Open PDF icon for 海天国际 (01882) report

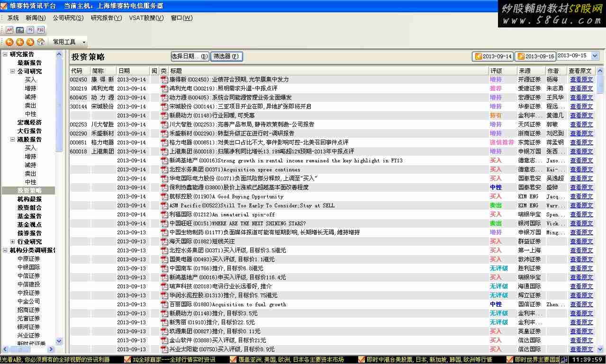point(165,241)
